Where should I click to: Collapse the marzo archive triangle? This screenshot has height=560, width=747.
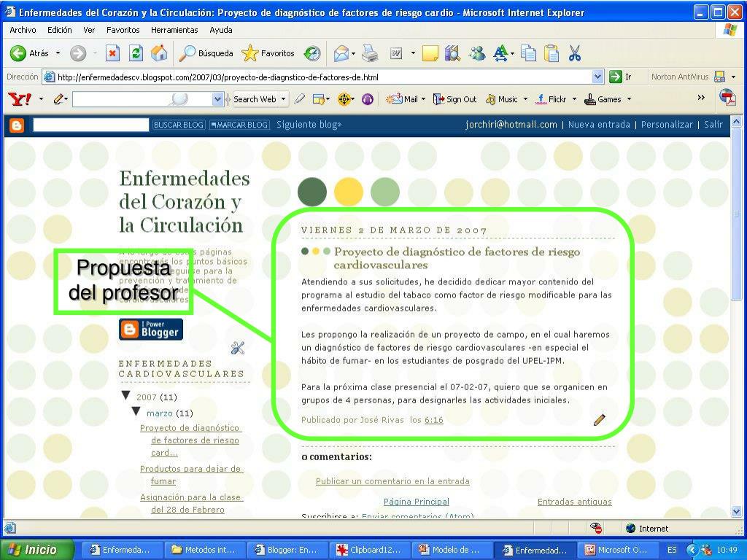click(x=136, y=411)
